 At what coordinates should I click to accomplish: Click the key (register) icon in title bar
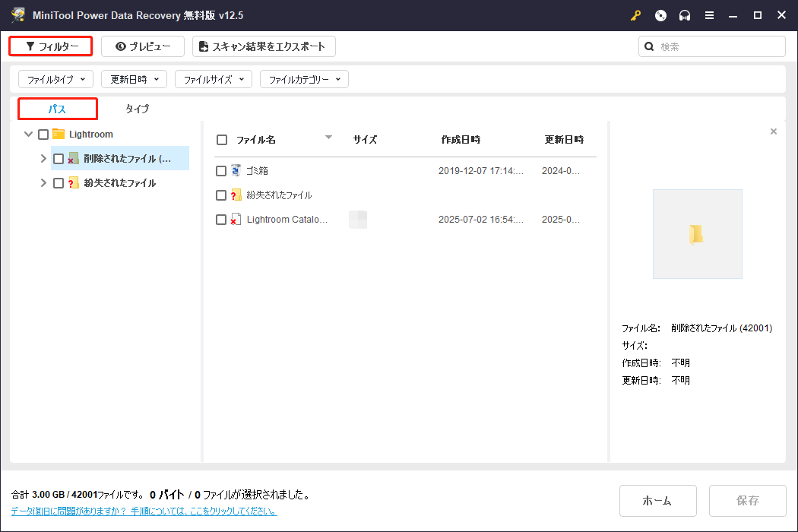coord(635,16)
